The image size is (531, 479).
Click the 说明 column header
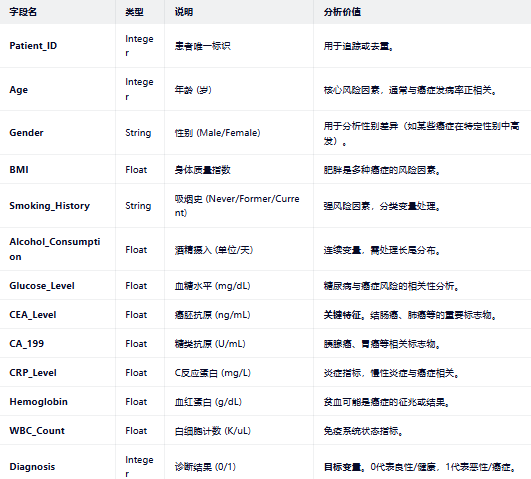click(184, 12)
